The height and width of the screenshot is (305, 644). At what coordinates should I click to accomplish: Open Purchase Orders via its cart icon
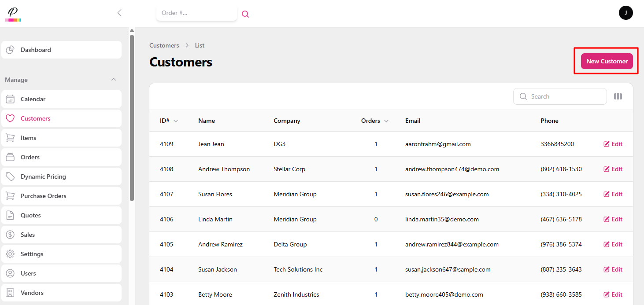click(11, 196)
